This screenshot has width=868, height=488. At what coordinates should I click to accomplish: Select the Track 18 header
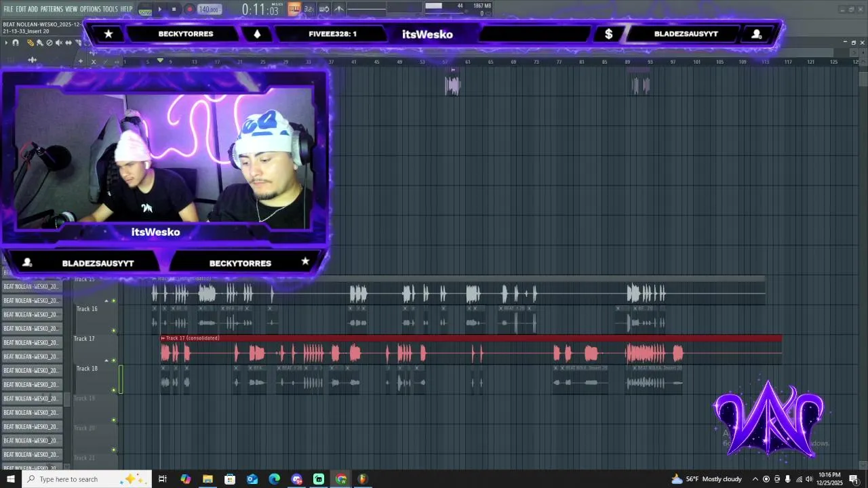click(x=96, y=378)
